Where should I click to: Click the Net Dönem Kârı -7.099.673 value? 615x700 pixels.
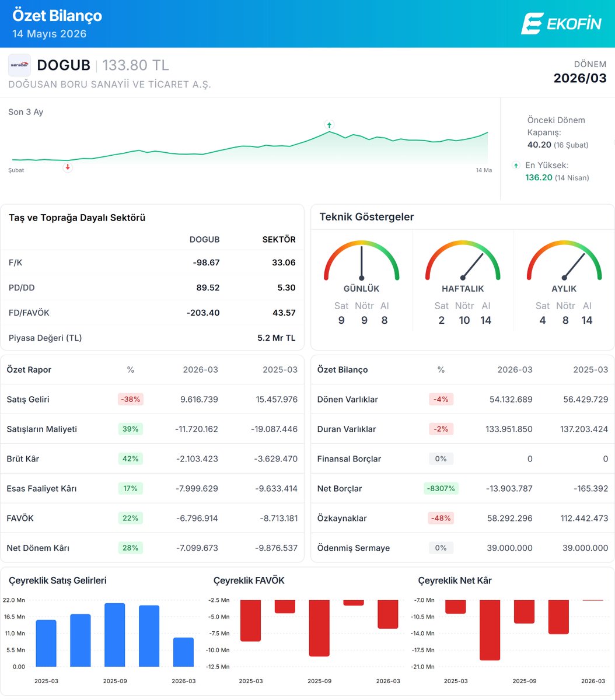(197, 548)
